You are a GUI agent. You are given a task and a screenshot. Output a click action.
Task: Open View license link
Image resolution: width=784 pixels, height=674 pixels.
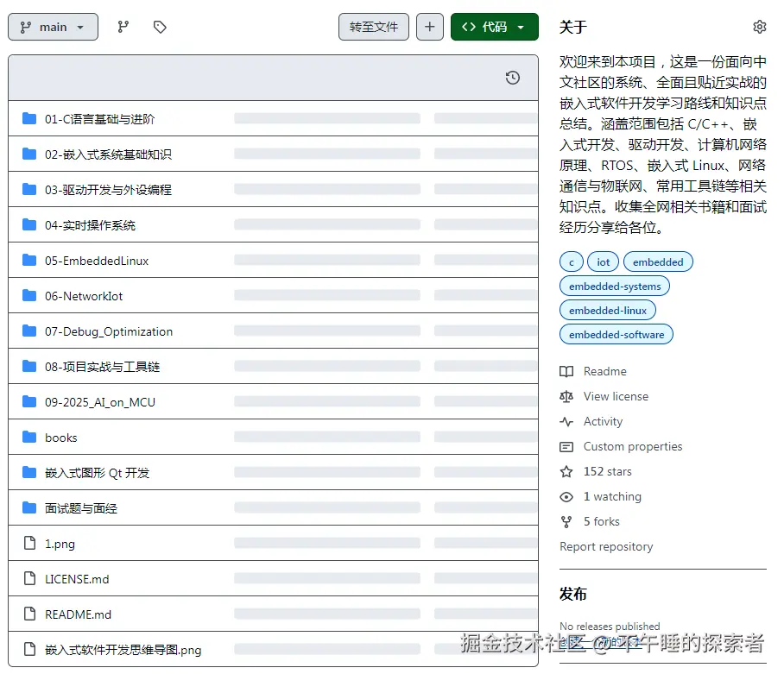coord(616,397)
